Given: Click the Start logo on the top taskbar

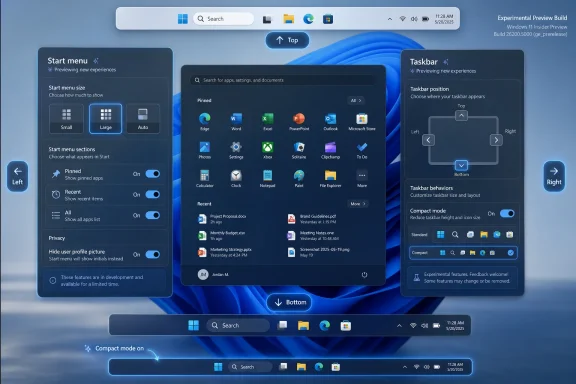Looking at the screenshot, I should pos(183,19).
